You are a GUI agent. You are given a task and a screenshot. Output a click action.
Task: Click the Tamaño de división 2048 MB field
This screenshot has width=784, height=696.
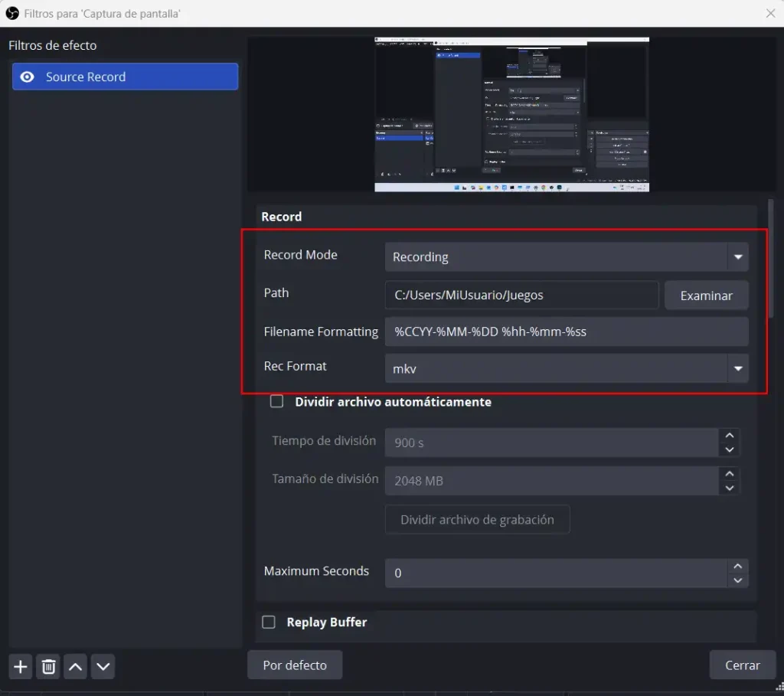[552, 481]
